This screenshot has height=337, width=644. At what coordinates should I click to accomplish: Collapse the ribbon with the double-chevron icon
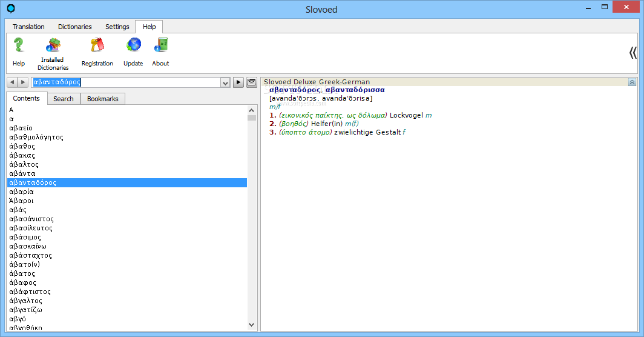point(633,53)
